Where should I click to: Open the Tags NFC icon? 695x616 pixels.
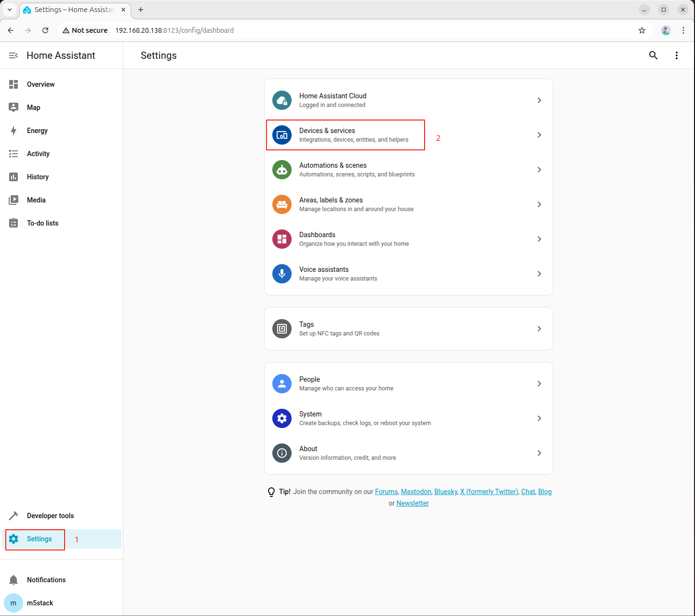[x=282, y=329]
